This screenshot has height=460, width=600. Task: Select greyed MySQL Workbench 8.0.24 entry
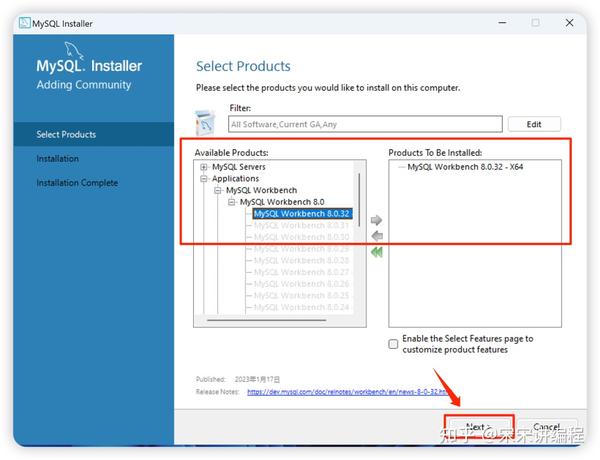[302, 307]
